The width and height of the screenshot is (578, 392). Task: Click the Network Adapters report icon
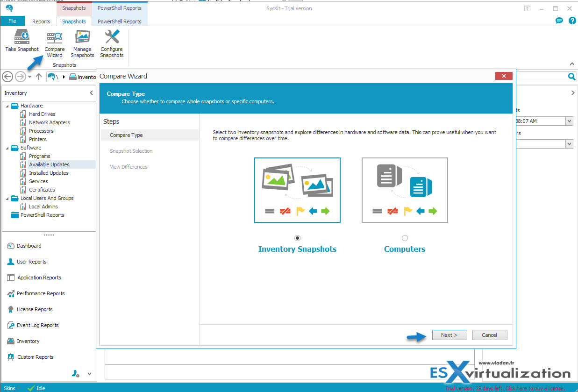[23, 122]
